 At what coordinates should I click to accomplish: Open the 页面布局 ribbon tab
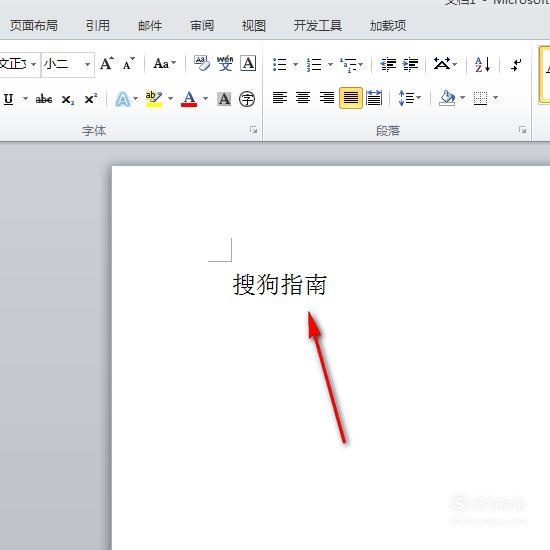tap(34, 26)
